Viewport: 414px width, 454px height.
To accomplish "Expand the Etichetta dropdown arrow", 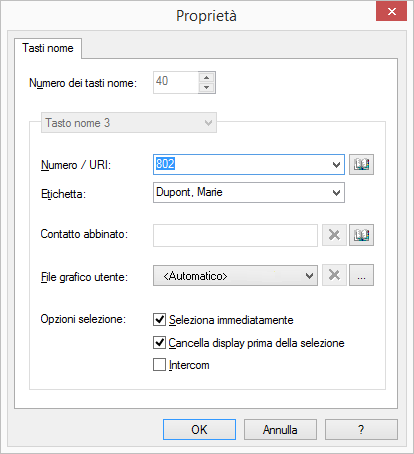I will coord(336,193).
